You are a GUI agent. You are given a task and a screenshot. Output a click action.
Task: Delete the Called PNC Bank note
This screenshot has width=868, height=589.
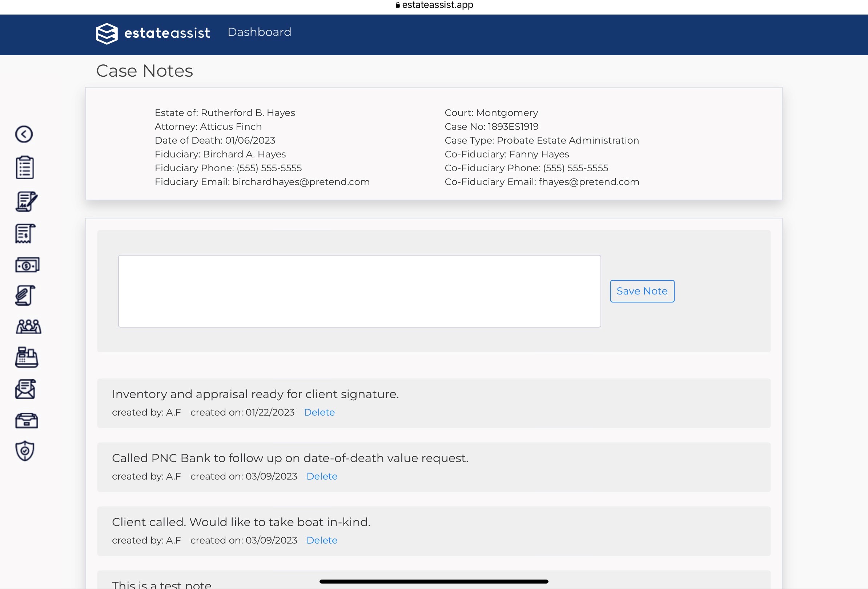point(322,476)
